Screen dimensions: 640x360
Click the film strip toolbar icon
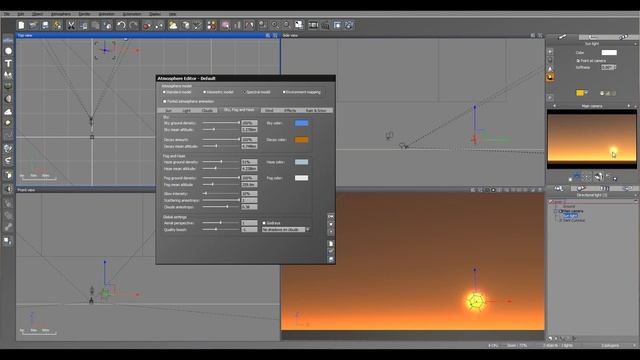(x=313, y=25)
